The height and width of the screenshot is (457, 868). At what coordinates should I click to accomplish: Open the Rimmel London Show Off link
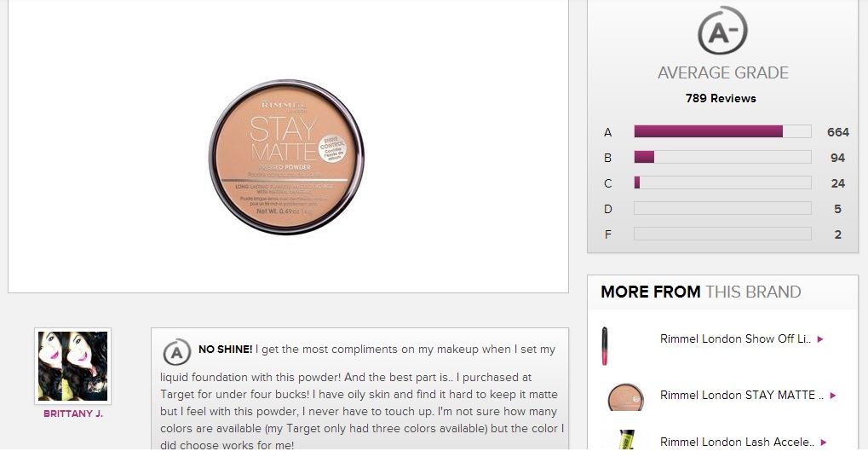[x=735, y=338]
